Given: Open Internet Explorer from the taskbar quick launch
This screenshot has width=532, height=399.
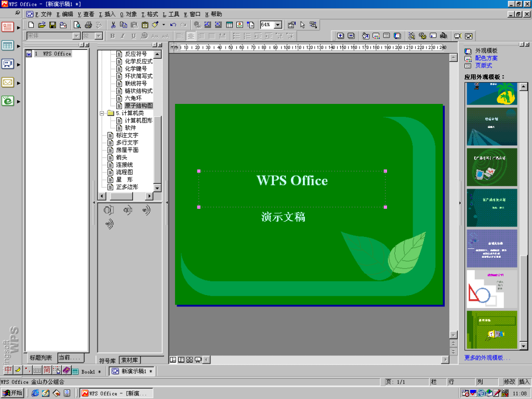Looking at the screenshot, I should click(35, 393).
